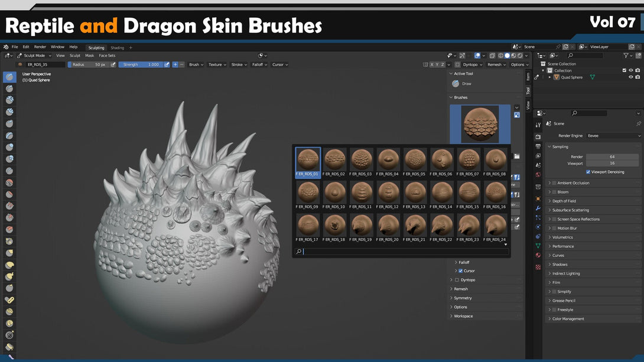The width and height of the screenshot is (644, 362).
Task: Switch viewport to wireframe shading
Action: click(500, 56)
